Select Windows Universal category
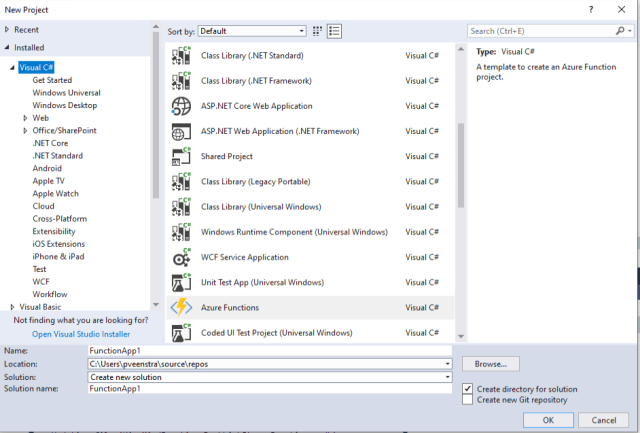 pyautogui.click(x=67, y=93)
